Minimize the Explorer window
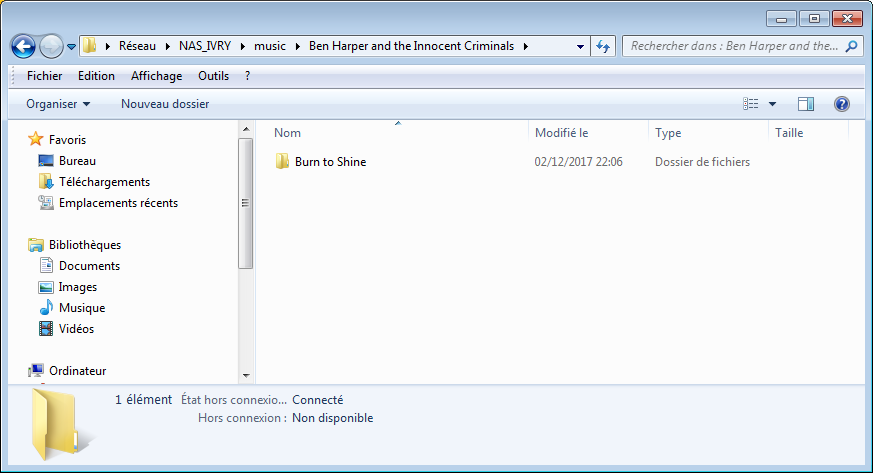Screen dimensions: 873x473 click(781, 19)
